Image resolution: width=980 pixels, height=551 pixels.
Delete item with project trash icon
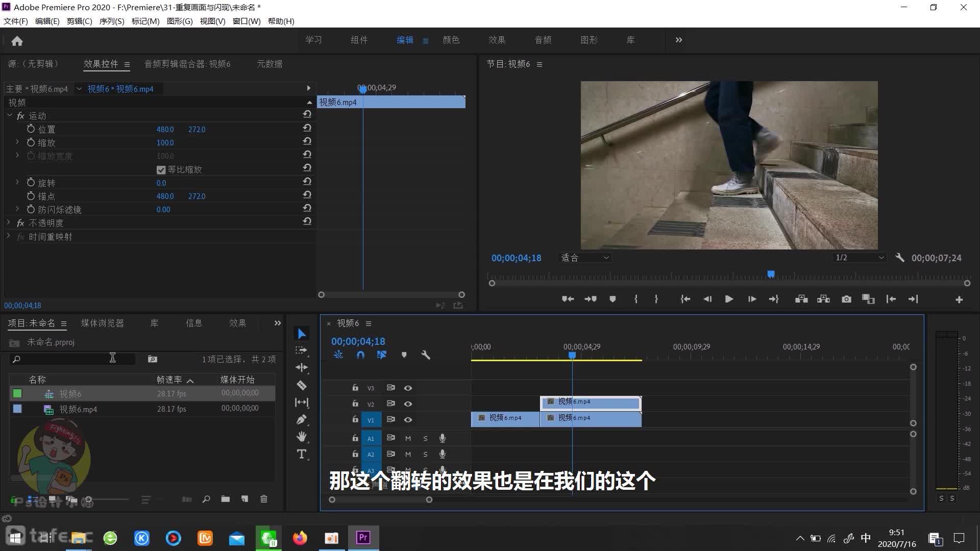pyautogui.click(x=264, y=499)
